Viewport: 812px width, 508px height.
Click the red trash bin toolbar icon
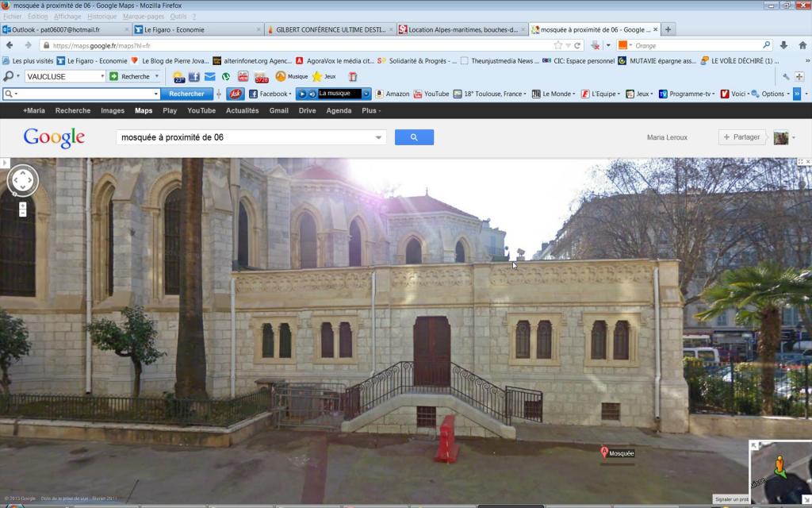click(353, 77)
